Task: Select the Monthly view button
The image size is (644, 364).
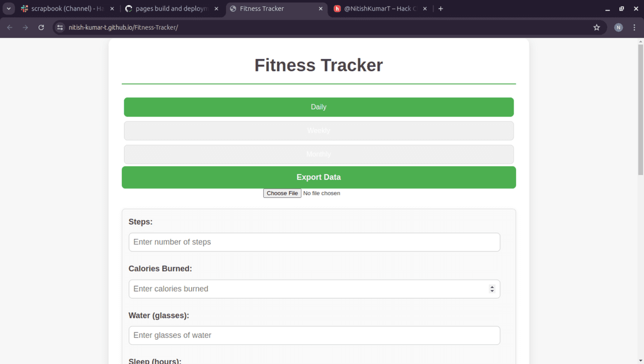Action: (x=318, y=154)
